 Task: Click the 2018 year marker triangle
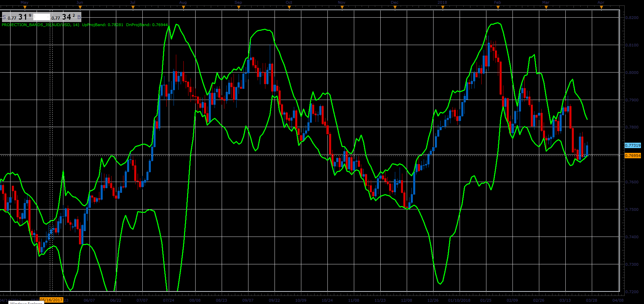[x=443, y=7]
